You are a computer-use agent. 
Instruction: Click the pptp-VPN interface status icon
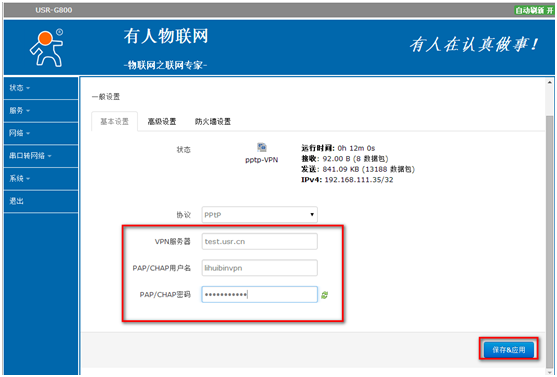point(262,147)
